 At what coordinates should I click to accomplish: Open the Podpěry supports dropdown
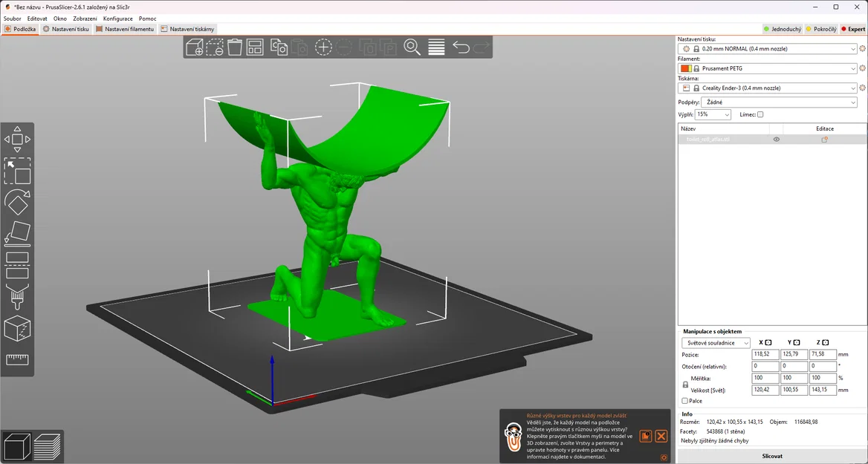tap(780, 102)
